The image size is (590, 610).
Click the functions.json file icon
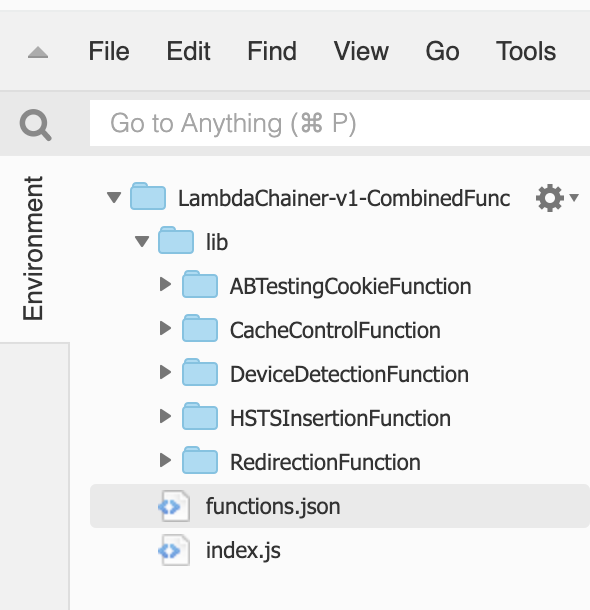coord(174,506)
